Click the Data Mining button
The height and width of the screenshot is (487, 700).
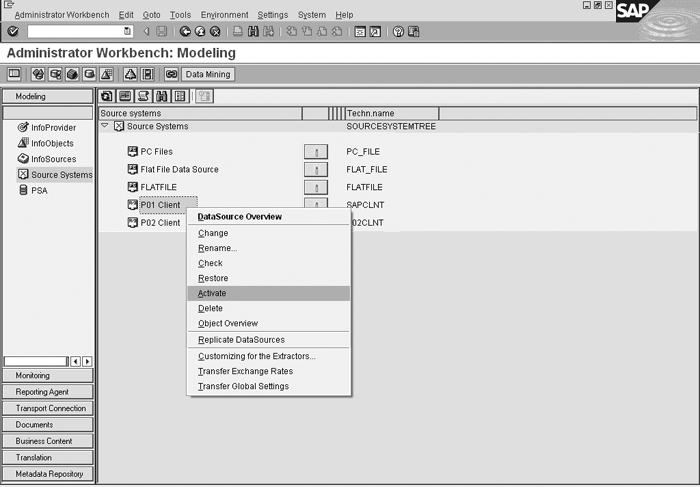tap(208, 74)
